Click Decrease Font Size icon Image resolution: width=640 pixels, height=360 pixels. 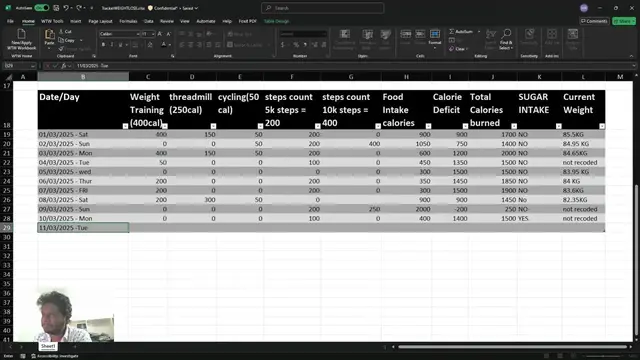[168, 34]
